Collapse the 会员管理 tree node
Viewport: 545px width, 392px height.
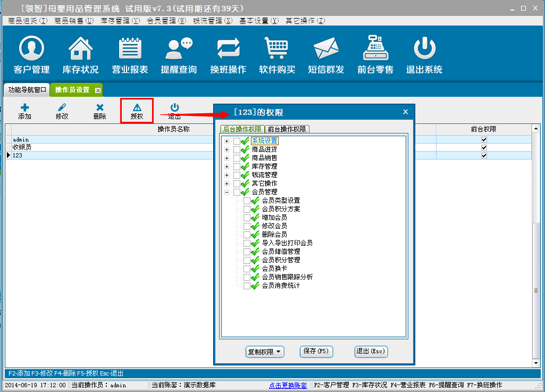(x=227, y=192)
